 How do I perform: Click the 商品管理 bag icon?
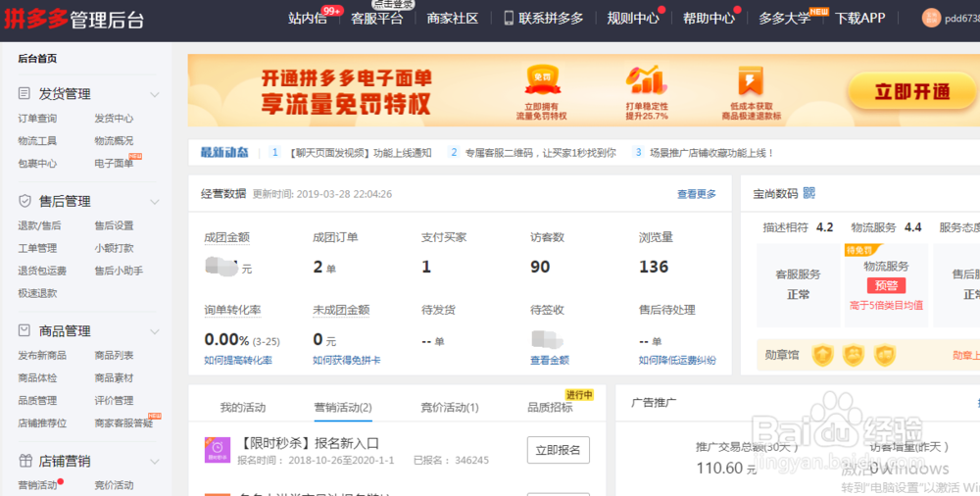[x=24, y=330]
